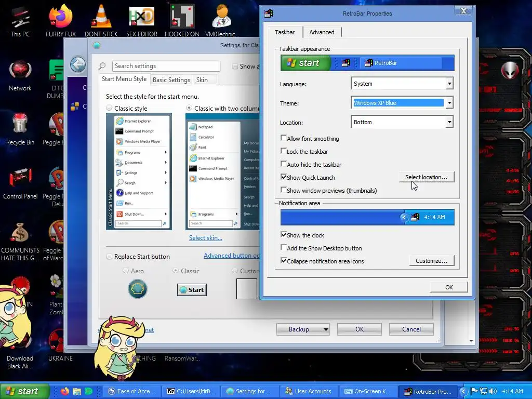Viewport: 532px width, 399px height.
Task: Uncheck Collapse notification area icons
Action: [284, 261]
